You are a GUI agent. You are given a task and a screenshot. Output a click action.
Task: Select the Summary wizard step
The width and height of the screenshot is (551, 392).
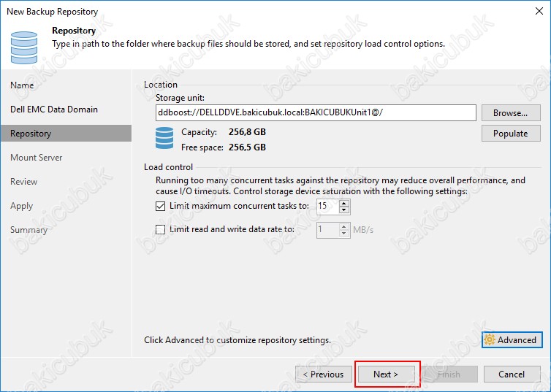tap(28, 230)
